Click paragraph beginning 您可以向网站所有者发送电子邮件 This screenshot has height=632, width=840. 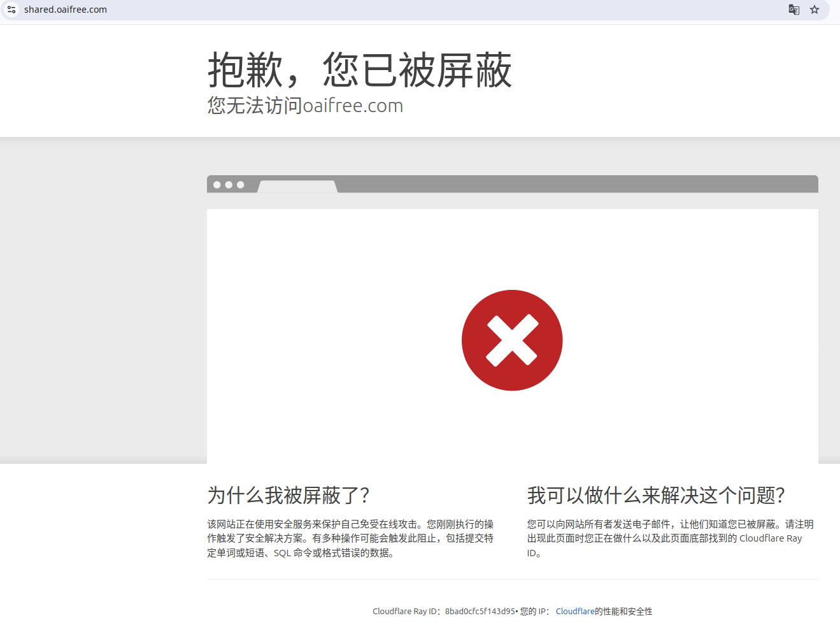click(x=671, y=538)
